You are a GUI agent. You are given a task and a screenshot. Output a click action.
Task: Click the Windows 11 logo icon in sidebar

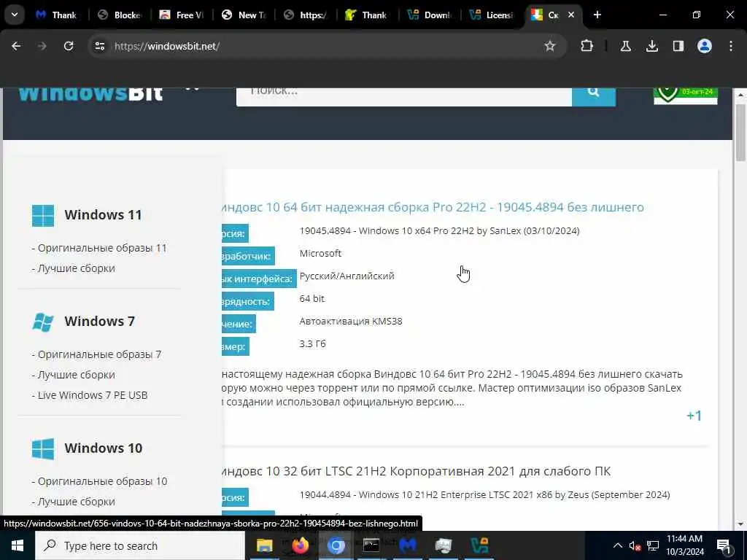coord(43,215)
